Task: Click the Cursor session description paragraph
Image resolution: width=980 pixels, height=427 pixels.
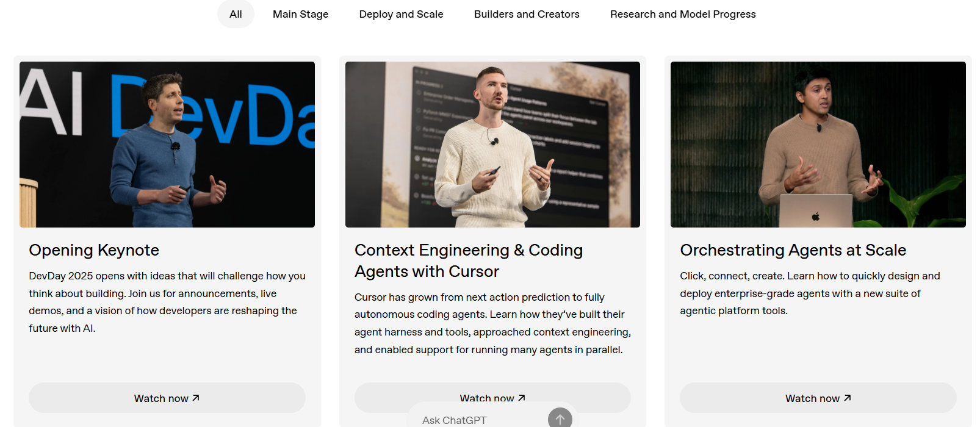Action: (x=492, y=323)
